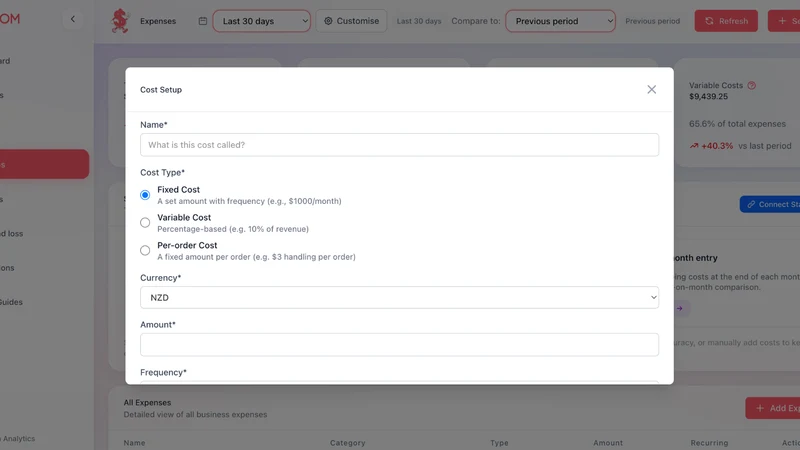Open the Last 30 days dropdown
The height and width of the screenshot is (450, 800).
[262, 21]
